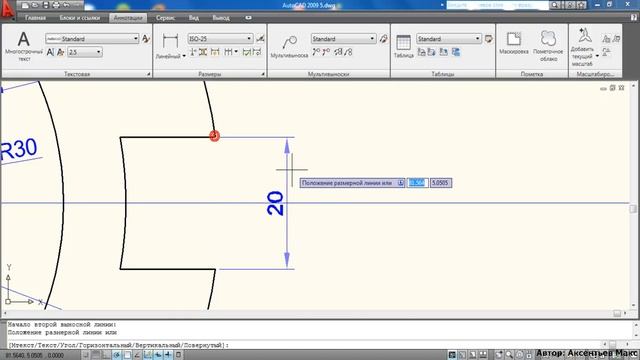The image size is (640, 360).
Task: Open the multileader style Standard dropdown
Action: point(343,39)
